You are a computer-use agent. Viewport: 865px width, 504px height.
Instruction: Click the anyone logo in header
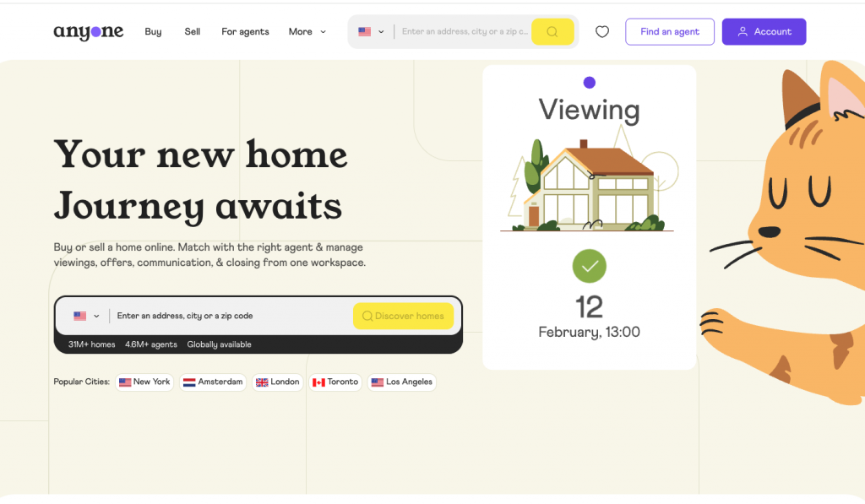(88, 32)
